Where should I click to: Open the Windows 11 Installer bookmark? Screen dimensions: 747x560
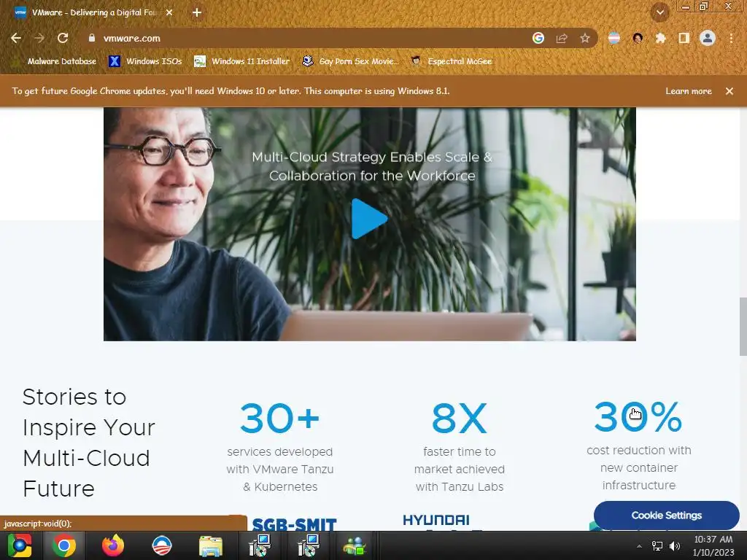pos(242,61)
